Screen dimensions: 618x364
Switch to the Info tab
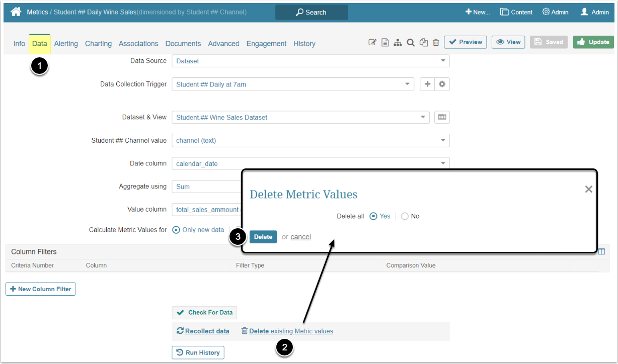tap(19, 44)
